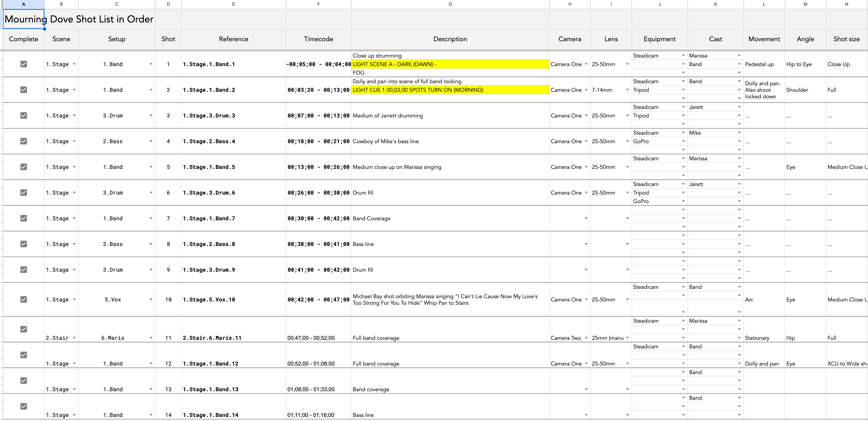This screenshot has width=868, height=421.
Task: Click the Equipment column heading cell
Action: point(659,39)
